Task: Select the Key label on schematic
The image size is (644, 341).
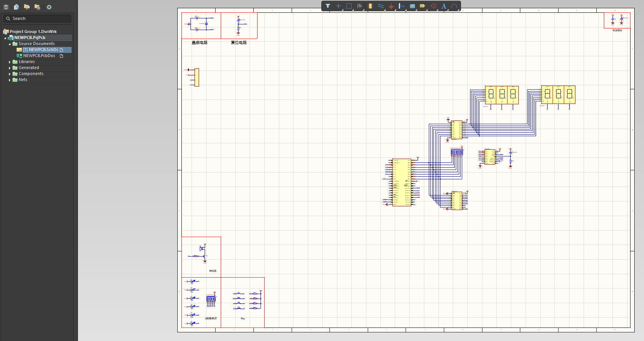Action: 243,318
